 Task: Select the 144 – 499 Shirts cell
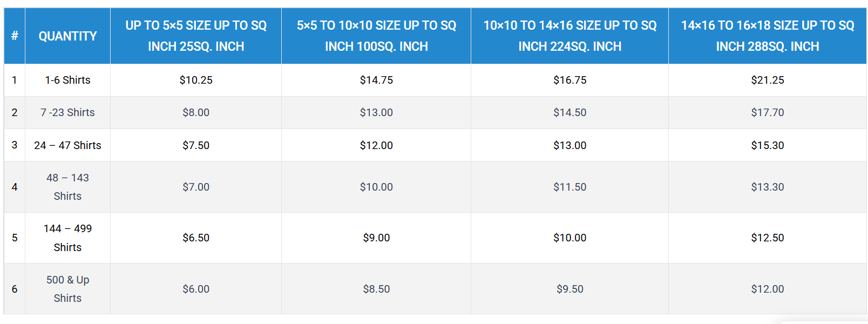click(67, 238)
